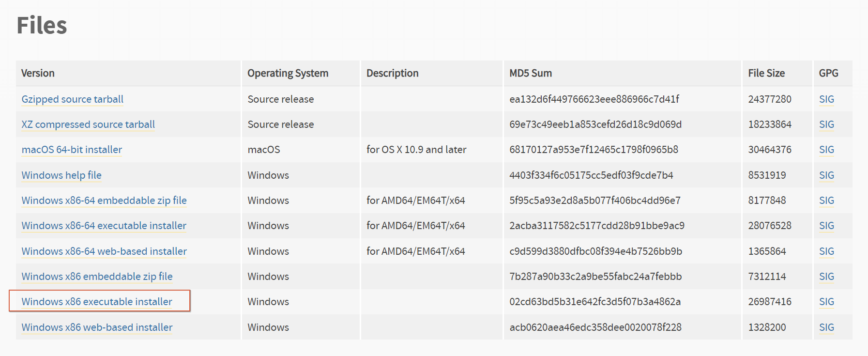Open SIG for x86 embeddable zip file

pyautogui.click(x=826, y=277)
